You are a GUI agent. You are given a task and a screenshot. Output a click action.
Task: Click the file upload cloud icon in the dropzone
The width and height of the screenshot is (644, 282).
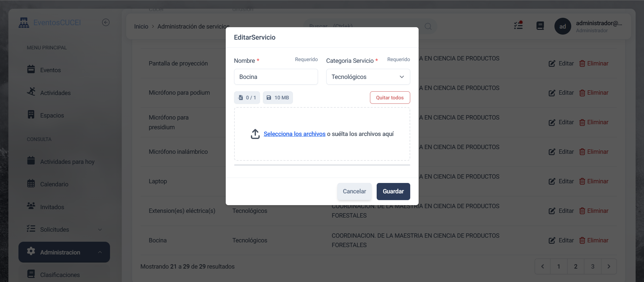coord(255,134)
